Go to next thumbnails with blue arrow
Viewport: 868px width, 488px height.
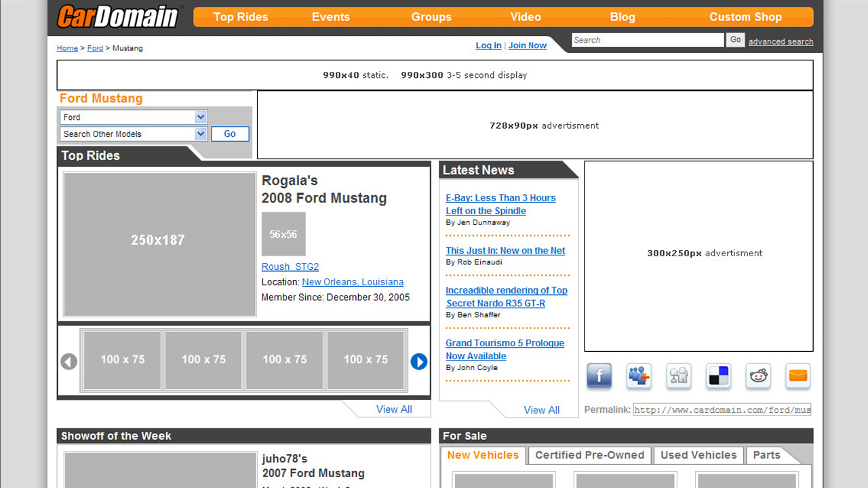(419, 362)
